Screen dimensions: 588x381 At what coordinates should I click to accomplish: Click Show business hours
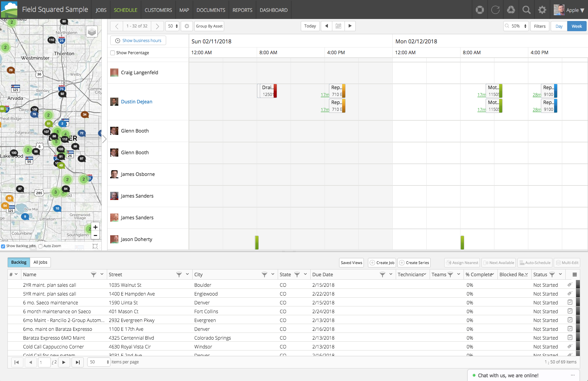138,40
